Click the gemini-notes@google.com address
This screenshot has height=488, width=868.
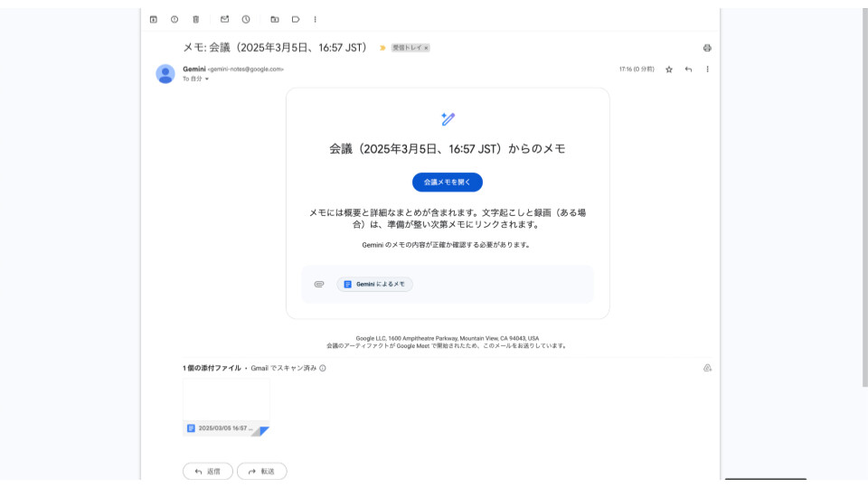[x=246, y=70]
